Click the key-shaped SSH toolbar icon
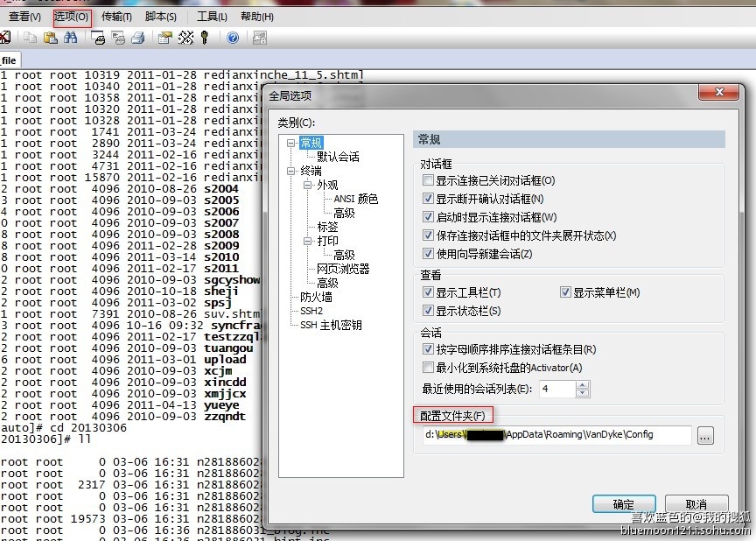 click(204, 39)
